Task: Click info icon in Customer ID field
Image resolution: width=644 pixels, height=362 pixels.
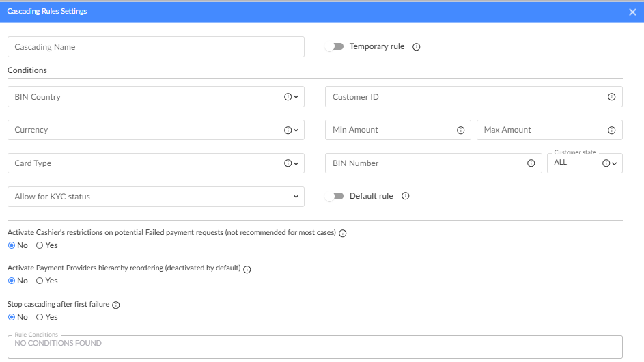Action: pos(611,97)
